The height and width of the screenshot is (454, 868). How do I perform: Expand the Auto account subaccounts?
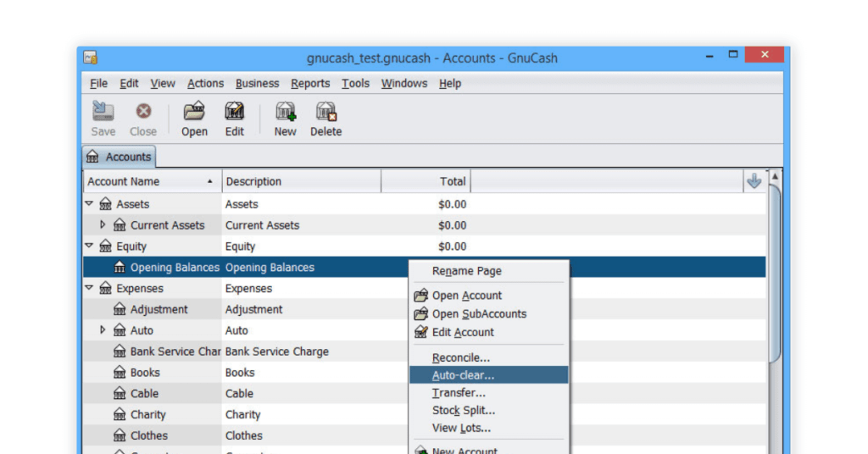point(103,329)
